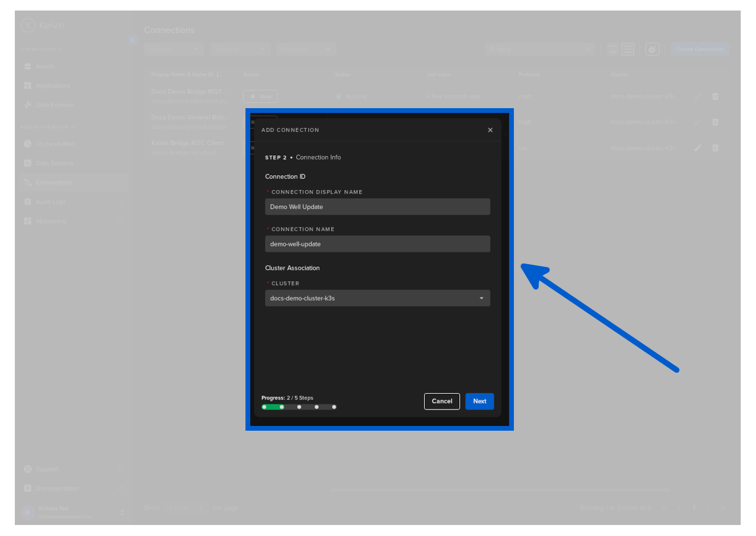This screenshot has width=756, height=536.
Task: Open table settings gear icon
Action: (652, 49)
